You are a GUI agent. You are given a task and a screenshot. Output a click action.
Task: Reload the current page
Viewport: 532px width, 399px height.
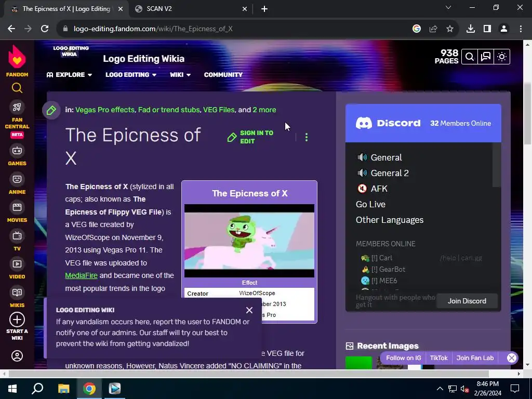(45, 29)
